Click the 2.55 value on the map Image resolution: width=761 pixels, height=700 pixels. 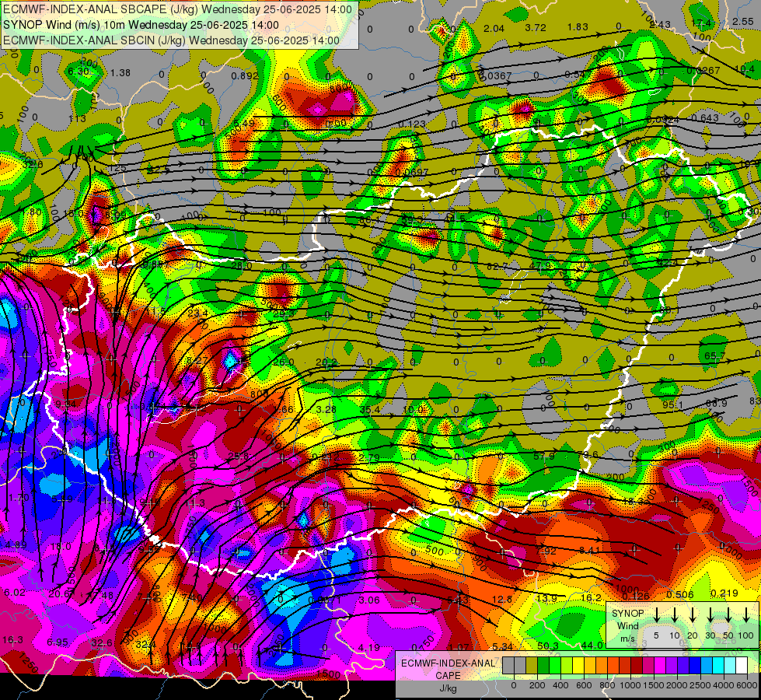click(743, 21)
